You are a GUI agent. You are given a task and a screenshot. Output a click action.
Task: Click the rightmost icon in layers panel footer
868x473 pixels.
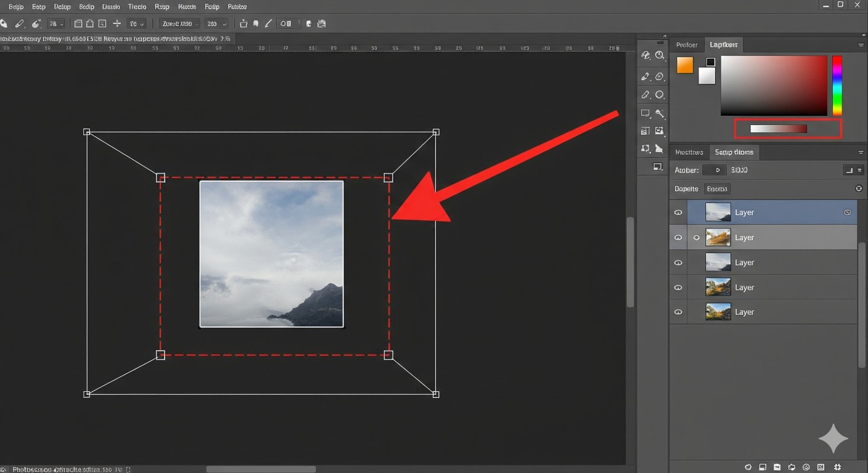point(837,467)
